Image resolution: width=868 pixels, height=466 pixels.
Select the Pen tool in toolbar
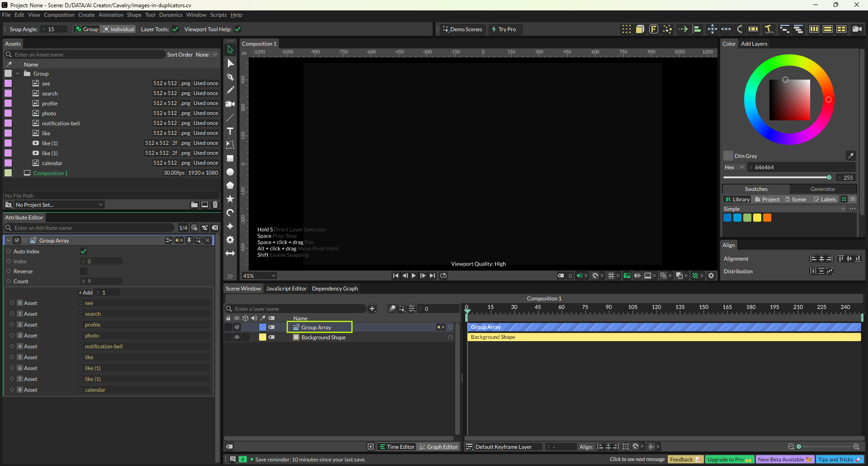pos(230,77)
